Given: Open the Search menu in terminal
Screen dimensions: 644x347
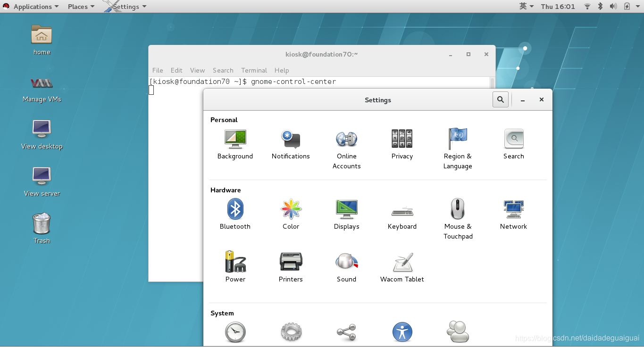Looking at the screenshot, I should tap(223, 70).
